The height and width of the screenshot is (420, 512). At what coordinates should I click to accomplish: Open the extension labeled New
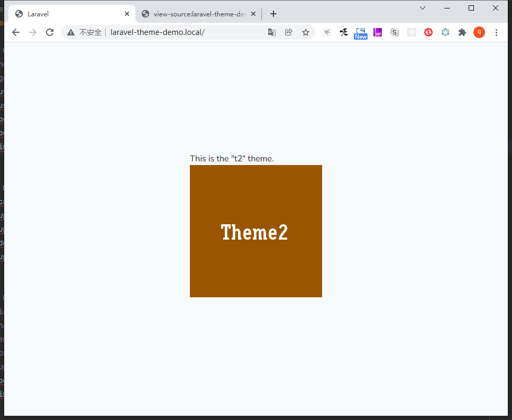tap(361, 33)
